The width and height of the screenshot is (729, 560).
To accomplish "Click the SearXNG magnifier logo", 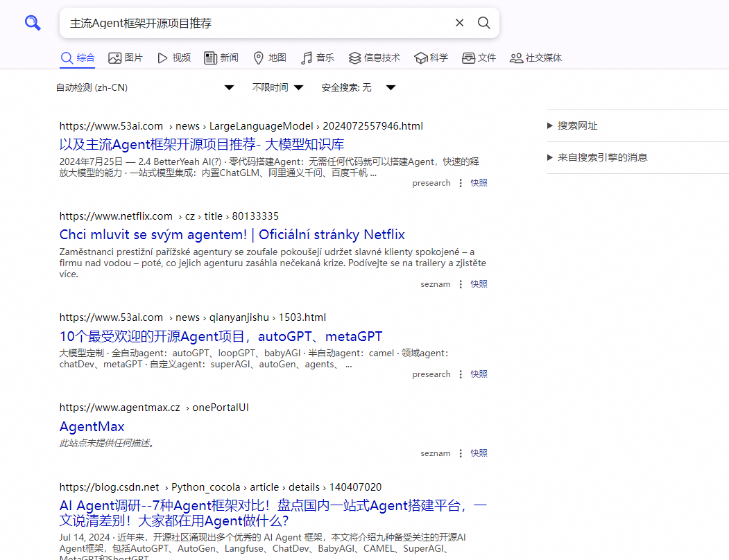I will 33,23.
